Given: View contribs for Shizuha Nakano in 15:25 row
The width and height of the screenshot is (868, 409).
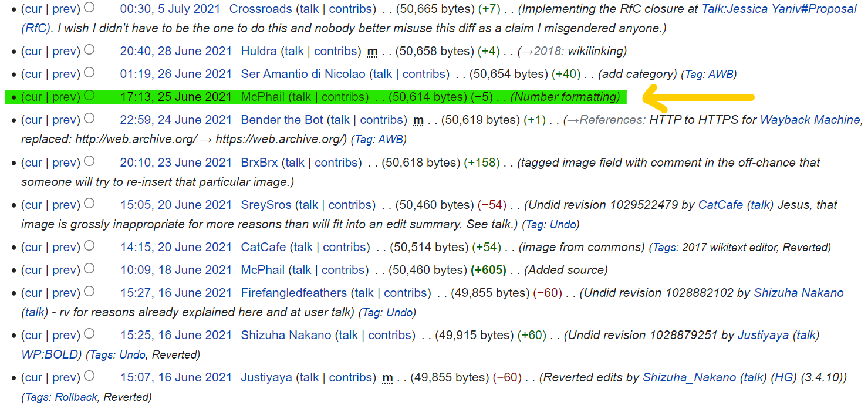Looking at the screenshot, I should coord(390,336).
